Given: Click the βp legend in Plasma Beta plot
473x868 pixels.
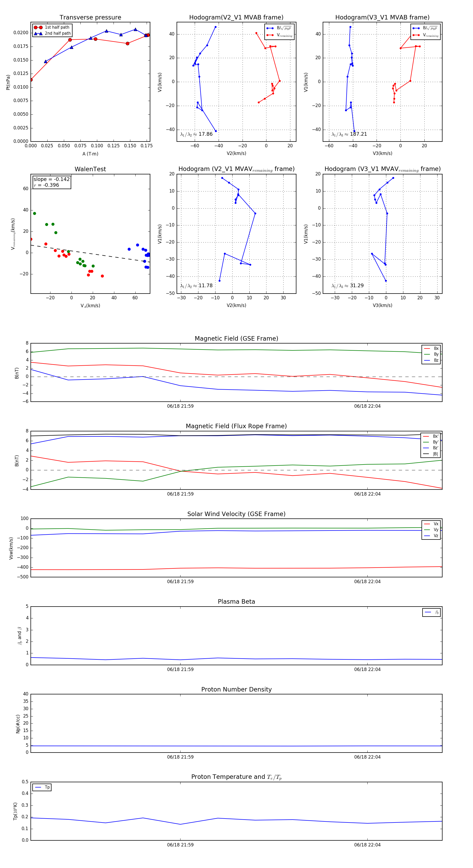Looking at the screenshot, I should 431,612.
